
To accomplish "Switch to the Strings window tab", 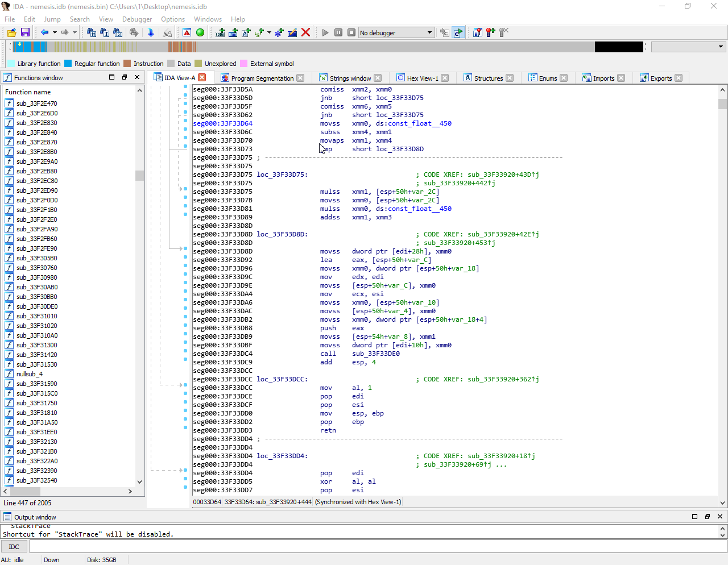I will [x=350, y=78].
